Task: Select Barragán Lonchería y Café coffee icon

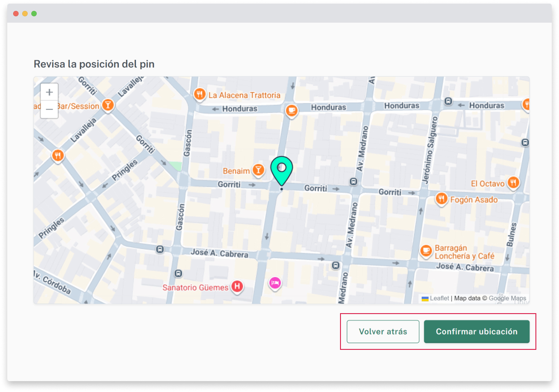Action: point(426,250)
